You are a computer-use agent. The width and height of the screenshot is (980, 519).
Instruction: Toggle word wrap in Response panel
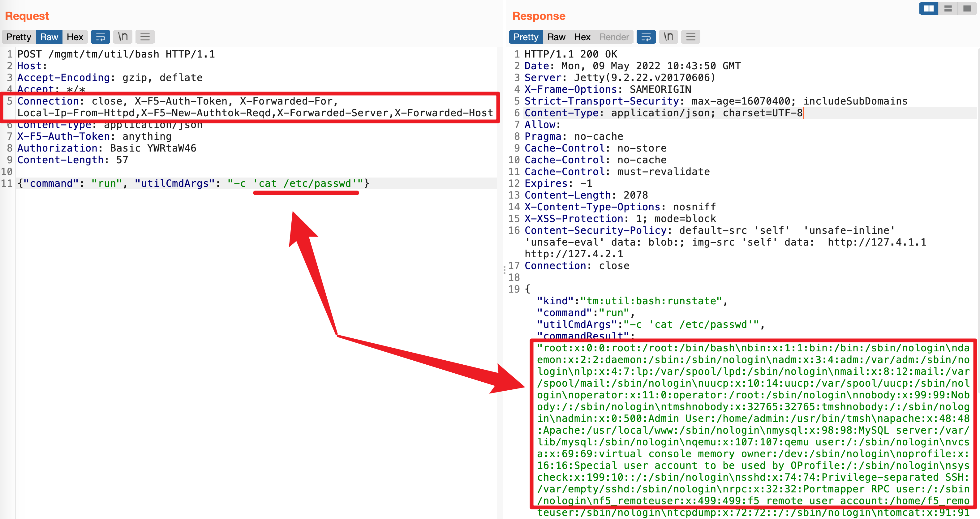tap(646, 37)
